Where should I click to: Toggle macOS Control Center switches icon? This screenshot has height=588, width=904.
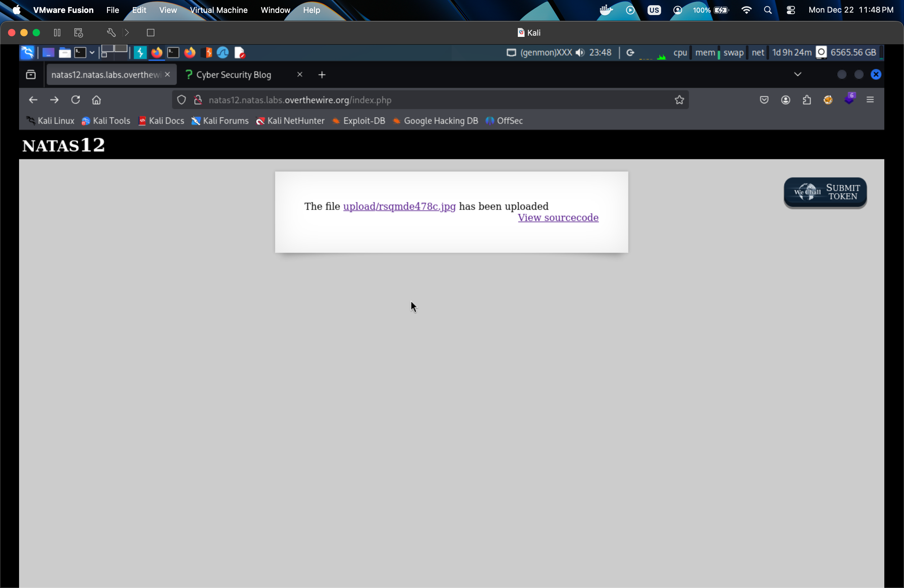point(791,10)
